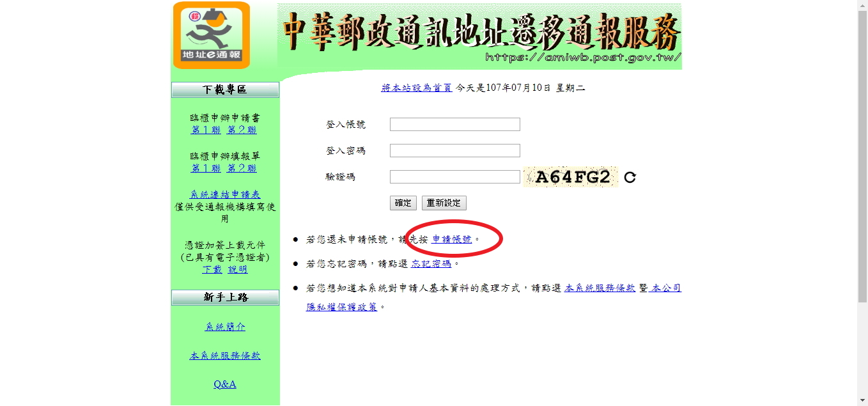The width and height of the screenshot is (868, 406).
Task: Open 第2聯 under 臨櫃申辦填報單
Action: point(242,168)
